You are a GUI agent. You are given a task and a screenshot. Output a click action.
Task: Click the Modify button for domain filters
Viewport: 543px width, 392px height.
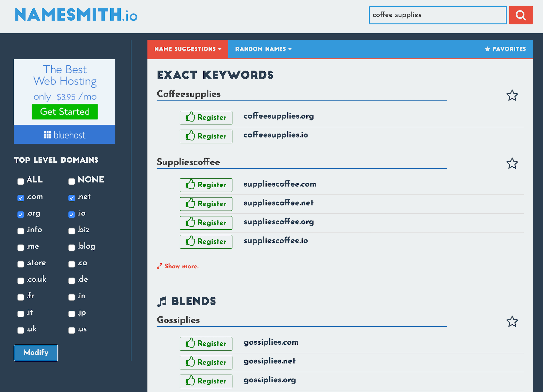[x=36, y=353]
